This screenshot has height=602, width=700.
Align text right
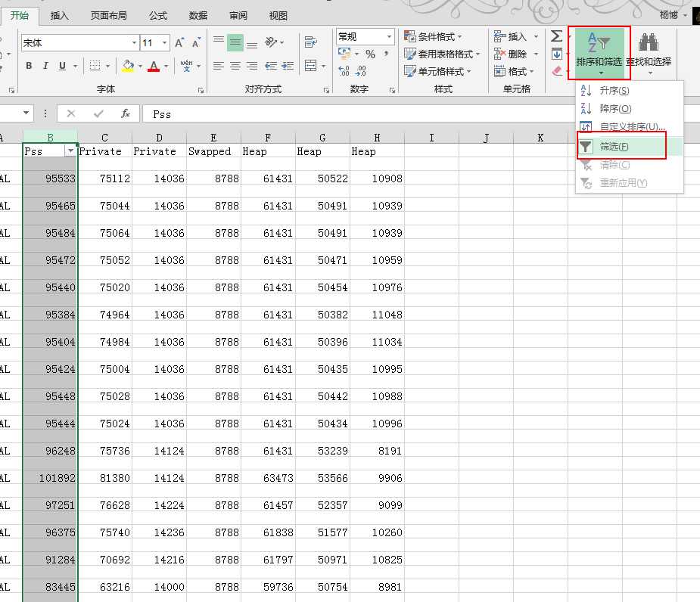252,66
